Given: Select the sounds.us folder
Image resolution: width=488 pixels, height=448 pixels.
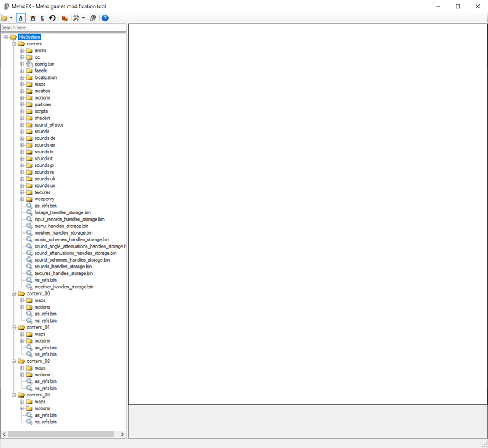Looking at the screenshot, I should pyautogui.click(x=45, y=185).
